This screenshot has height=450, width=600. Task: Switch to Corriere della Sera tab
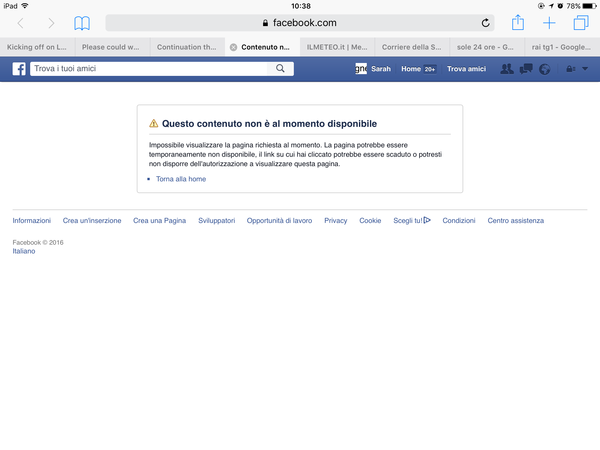[x=410, y=46]
